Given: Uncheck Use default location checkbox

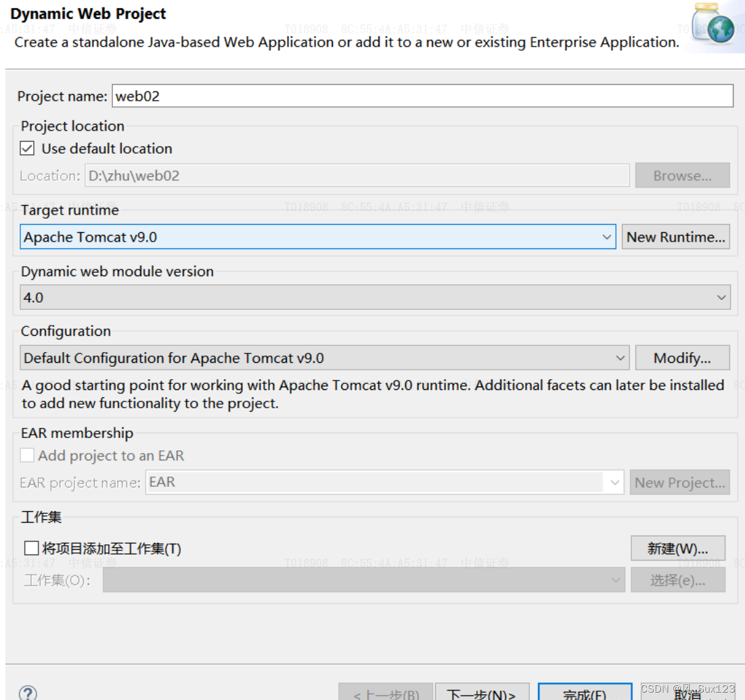Looking at the screenshot, I should [x=27, y=148].
